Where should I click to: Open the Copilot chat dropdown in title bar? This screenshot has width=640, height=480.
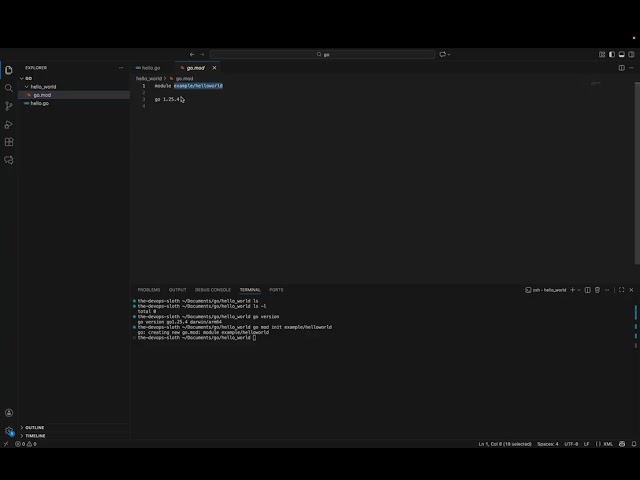click(445, 54)
